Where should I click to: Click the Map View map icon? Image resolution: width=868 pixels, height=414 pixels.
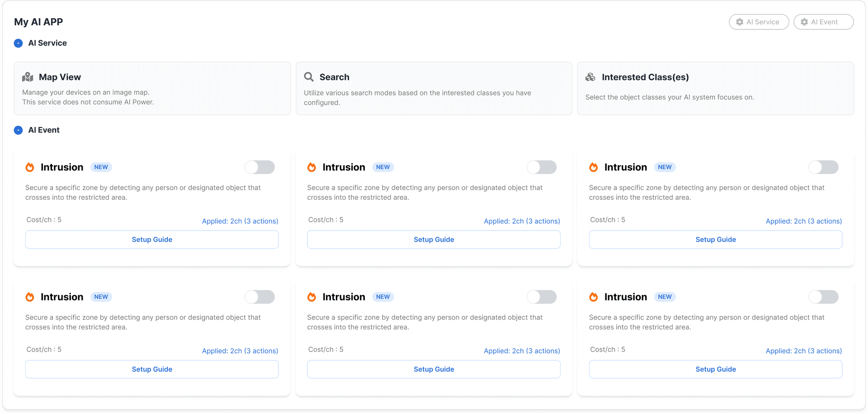click(28, 77)
